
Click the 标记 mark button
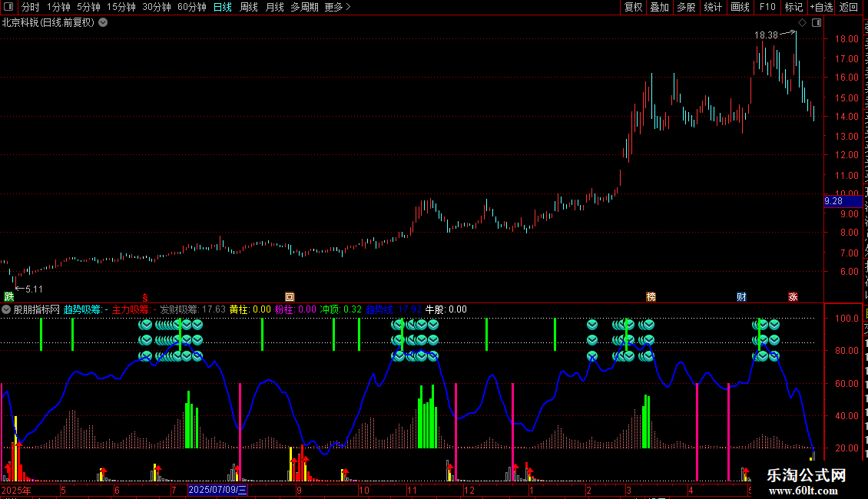(x=793, y=7)
